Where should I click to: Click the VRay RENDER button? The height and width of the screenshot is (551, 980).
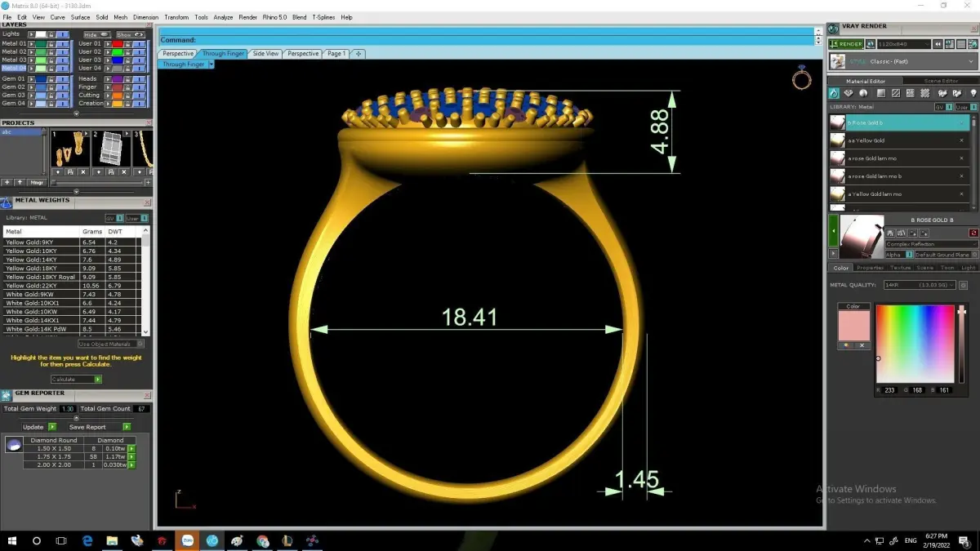[x=845, y=44]
